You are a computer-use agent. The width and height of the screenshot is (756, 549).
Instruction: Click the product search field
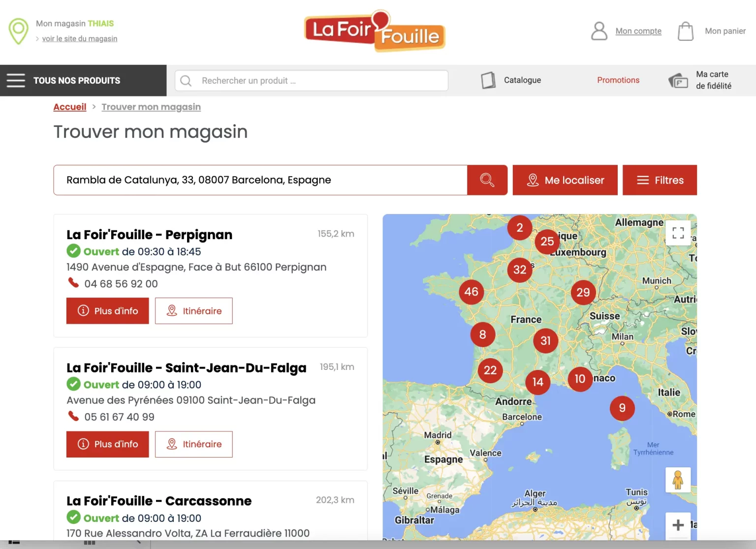[x=312, y=81]
